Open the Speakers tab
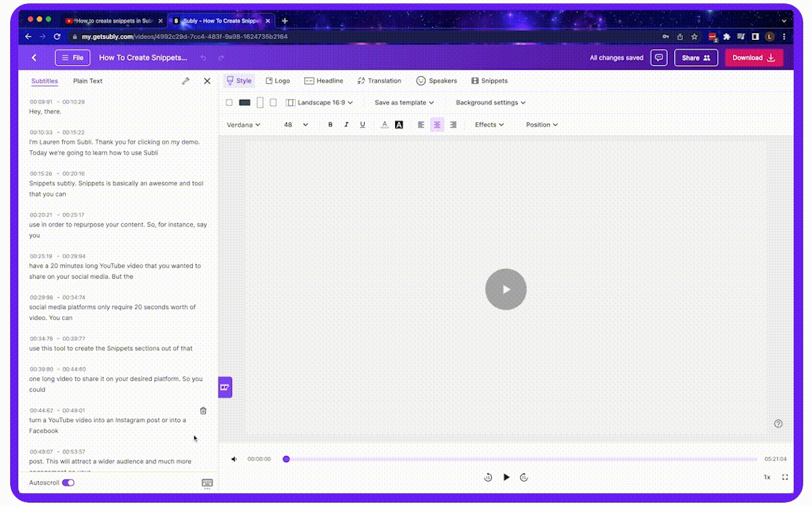Screen dimensions: 812x506 [436, 80]
